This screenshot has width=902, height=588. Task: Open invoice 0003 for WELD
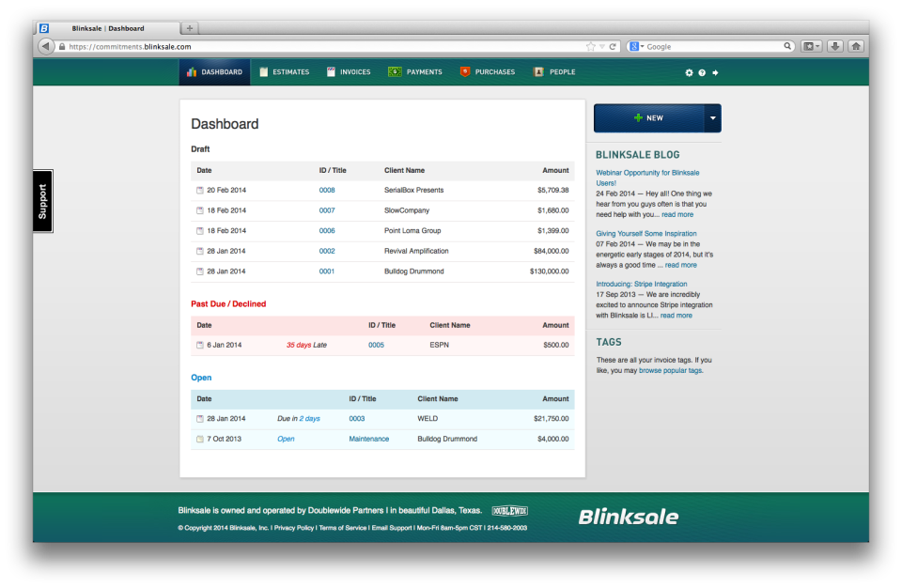[357, 419]
